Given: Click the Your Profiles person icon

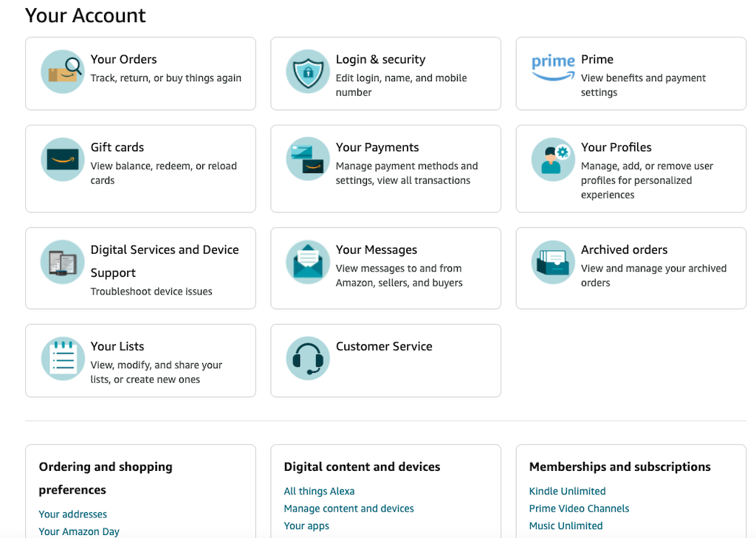Looking at the screenshot, I should [x=553, y=159].
